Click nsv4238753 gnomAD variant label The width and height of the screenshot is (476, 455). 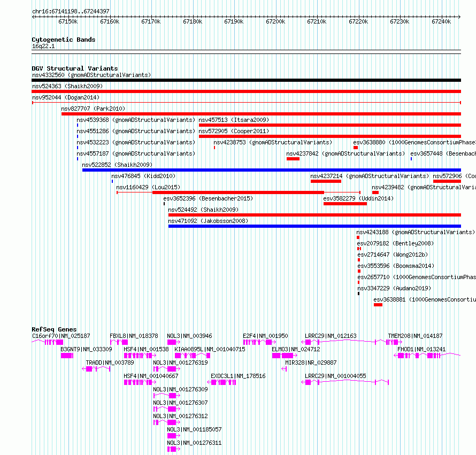click(x=273, y=142)
